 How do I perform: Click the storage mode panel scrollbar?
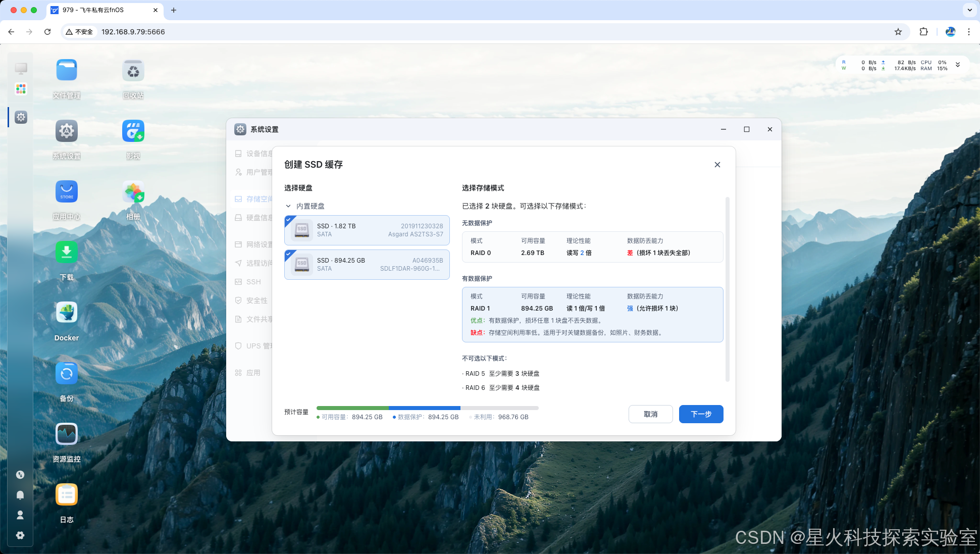coord(727,288)
